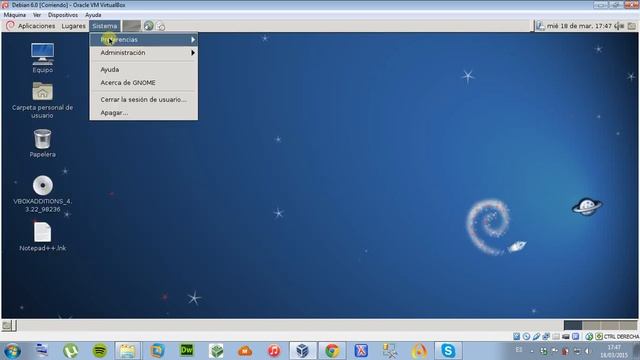Open the Papelera trash icon
Viewport: 640px width, 360px height.
(42, 139)
